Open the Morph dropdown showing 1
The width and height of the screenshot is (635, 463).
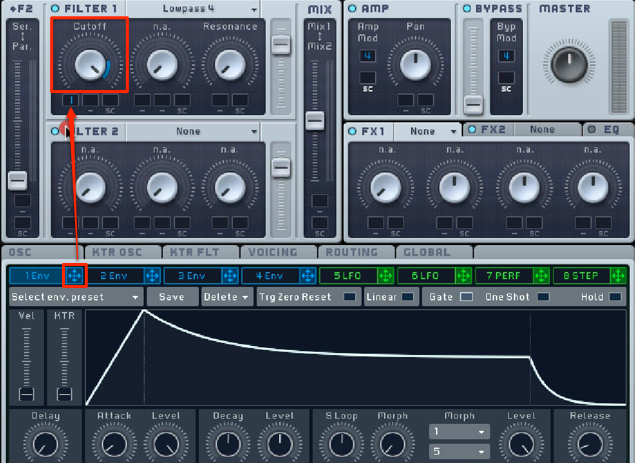tap(459, 432)
